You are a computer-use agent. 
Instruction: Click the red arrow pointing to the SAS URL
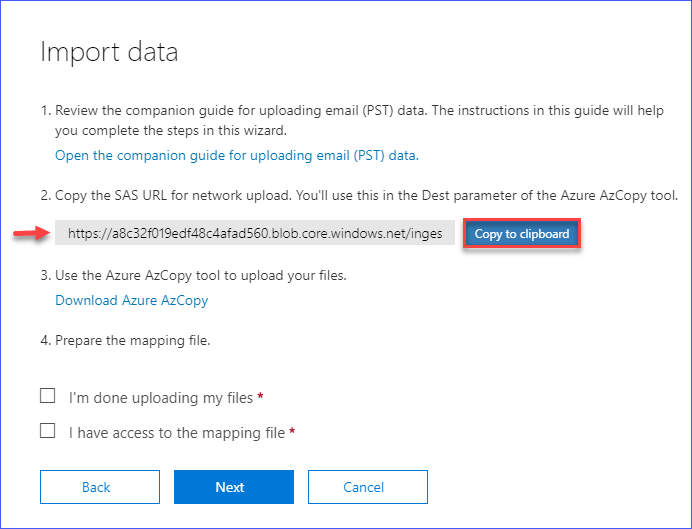coord(32,233)
